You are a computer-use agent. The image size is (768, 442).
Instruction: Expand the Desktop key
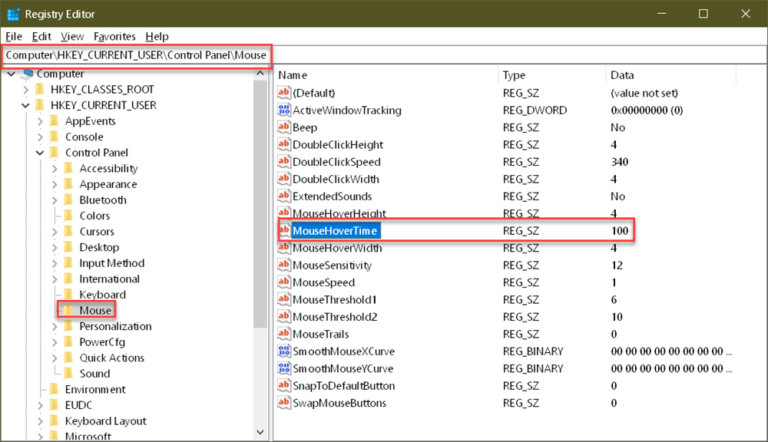tap(55, 247)
